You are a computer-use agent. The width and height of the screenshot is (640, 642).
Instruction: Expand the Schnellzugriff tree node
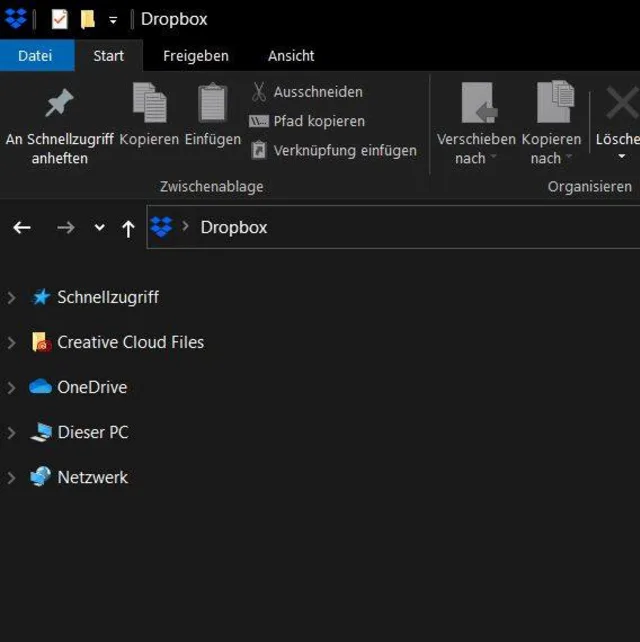[12, 298]
